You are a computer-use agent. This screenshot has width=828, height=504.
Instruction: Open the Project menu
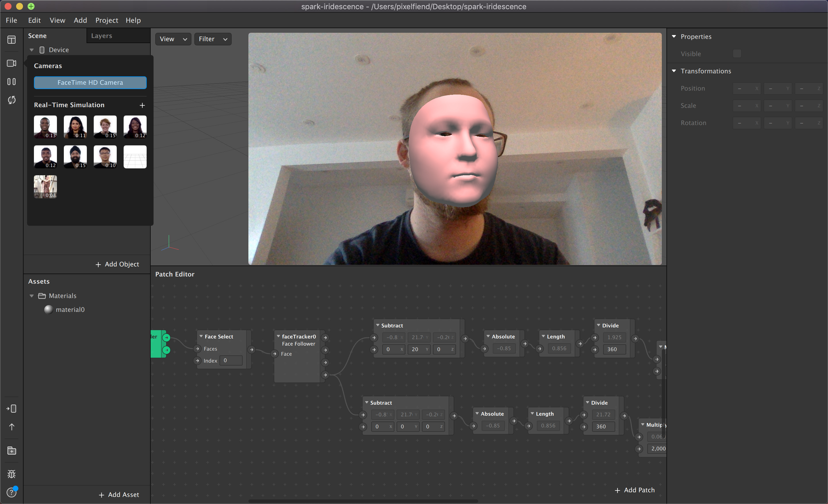(107, 20)
